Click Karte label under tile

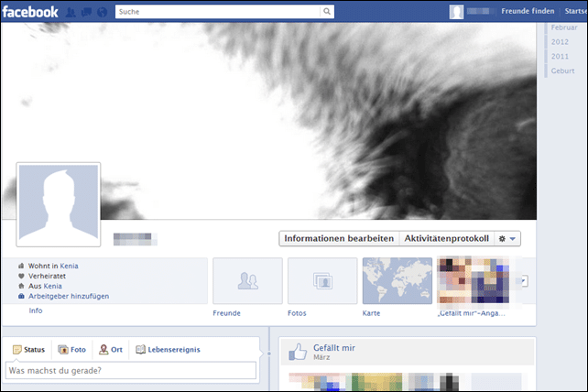371,313
